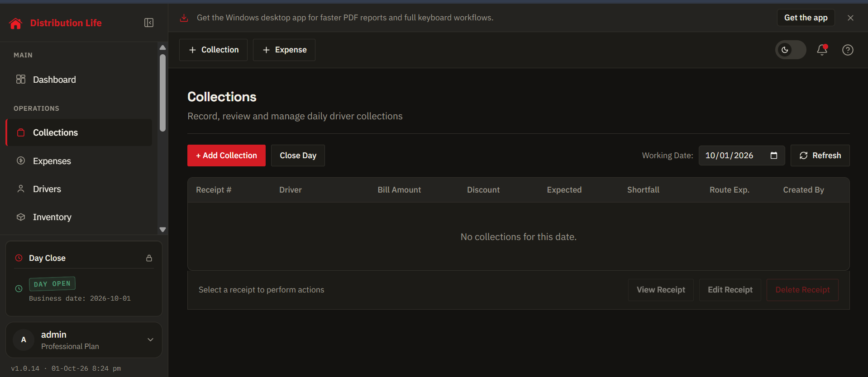The height and width of the screenshot is (377, 868).
Task: Toggle the dark mode switch
Action: pos(791,50)
